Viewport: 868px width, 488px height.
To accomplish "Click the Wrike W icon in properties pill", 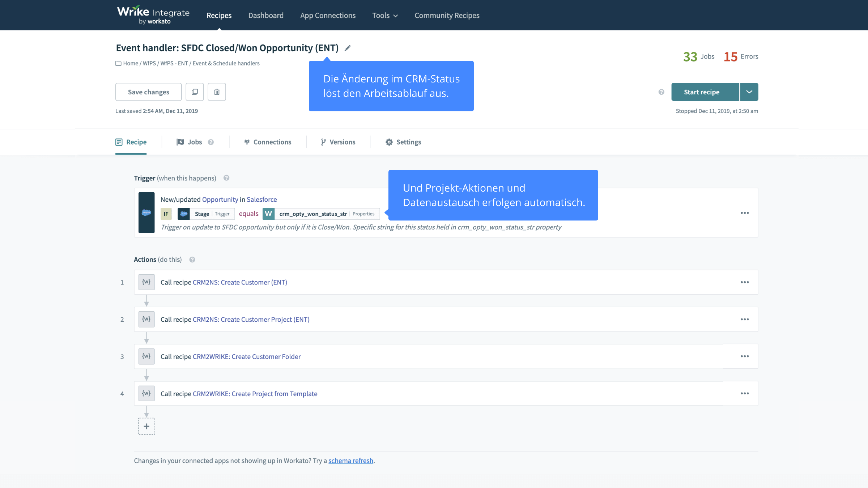I will coord(268,214).
